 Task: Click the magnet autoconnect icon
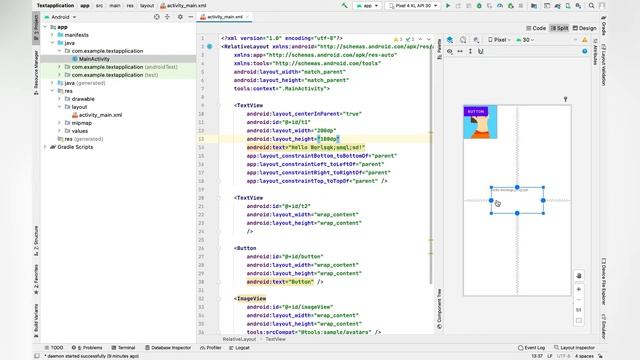click(481, 51)
